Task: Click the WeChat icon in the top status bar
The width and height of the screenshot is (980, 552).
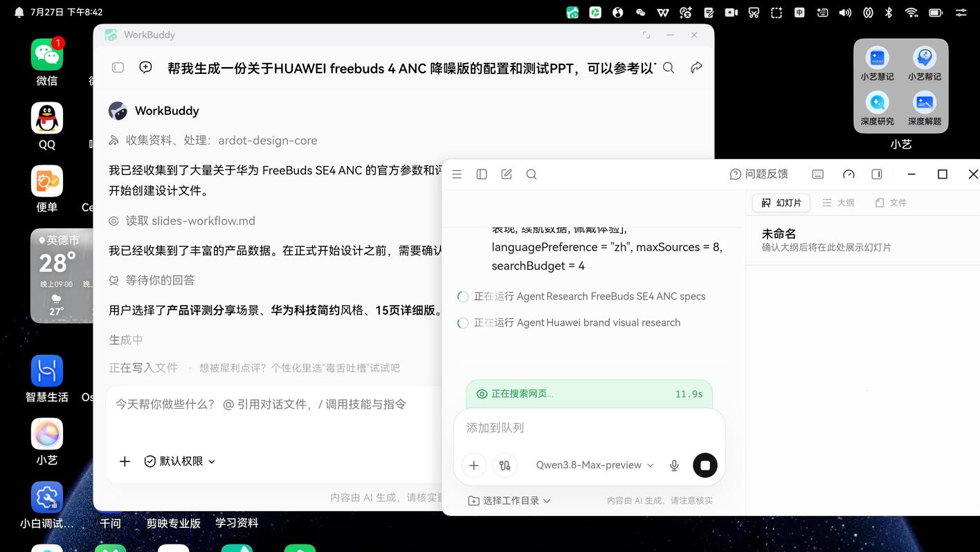Action: pos(640,12)
